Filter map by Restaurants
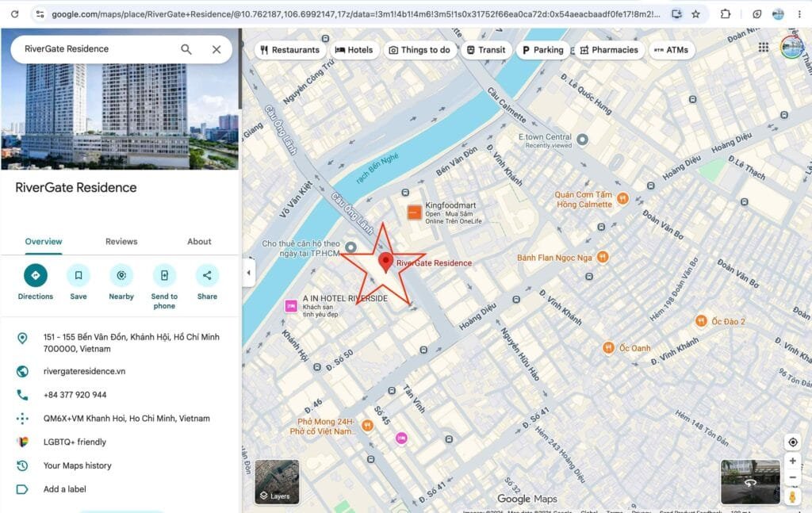This screenshot has width=812, height=513. pyautogui.click(x=289, y=50)
